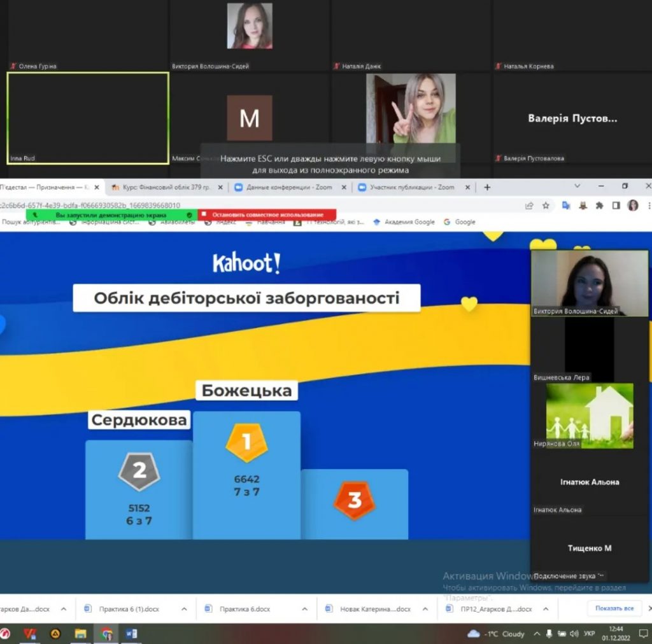The image size is (652, 644).
Task: Expand options for Практика 6 (1).docx download
Action: (x=184, y=609)
